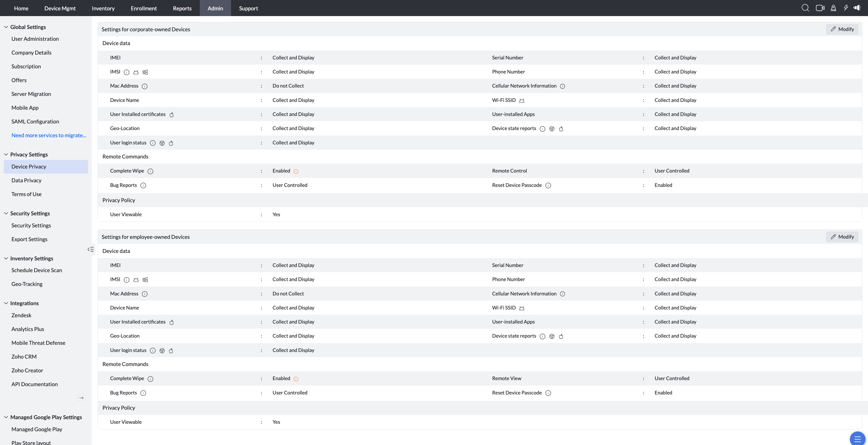Info icon beside employee-owned IMSI

[x=126, y=280]
